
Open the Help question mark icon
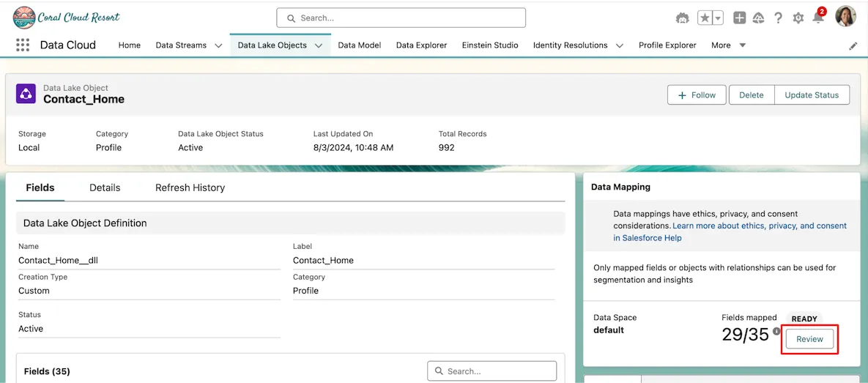779,18
